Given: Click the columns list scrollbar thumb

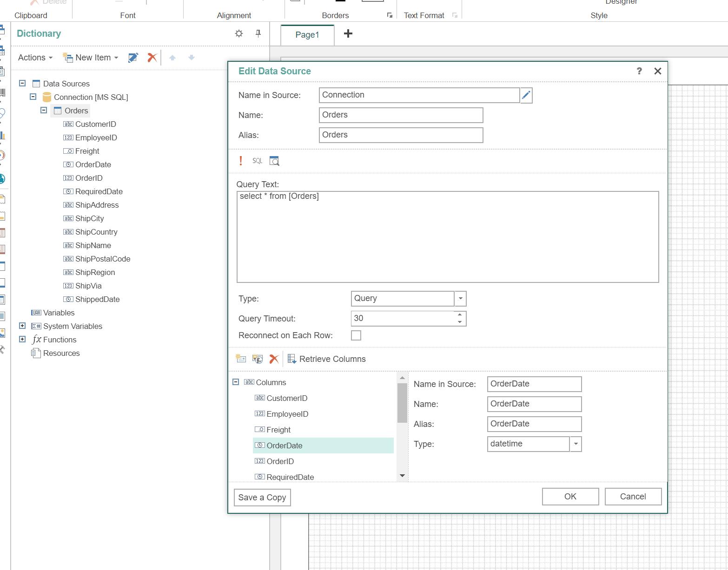Looking at the screenshot, I should (x=402, y=403).
